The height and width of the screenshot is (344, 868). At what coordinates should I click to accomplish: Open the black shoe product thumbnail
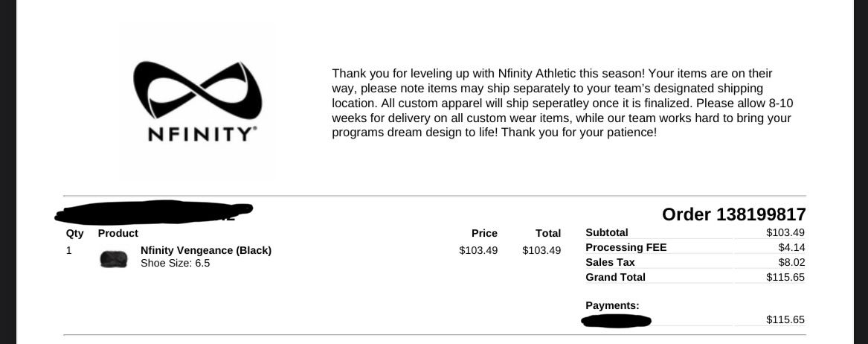tap(114, 258)
